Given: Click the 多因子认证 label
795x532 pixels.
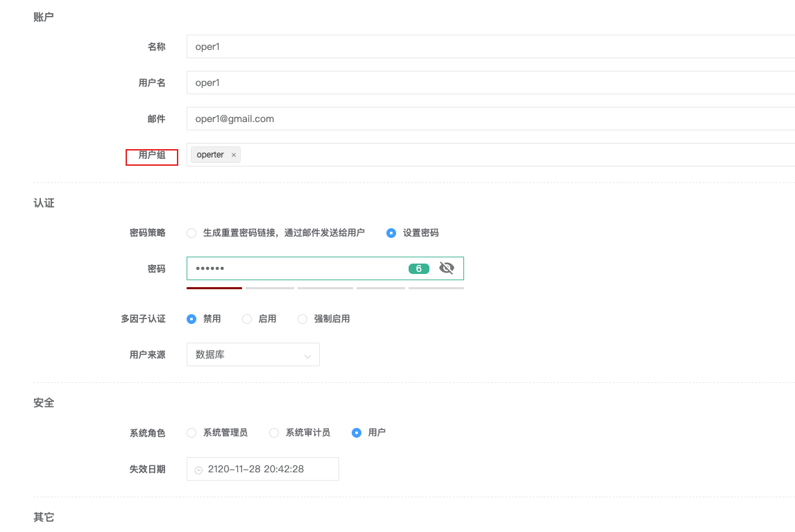Looking at the screenshot, I should pyautogui.click(x=143, y=319).
